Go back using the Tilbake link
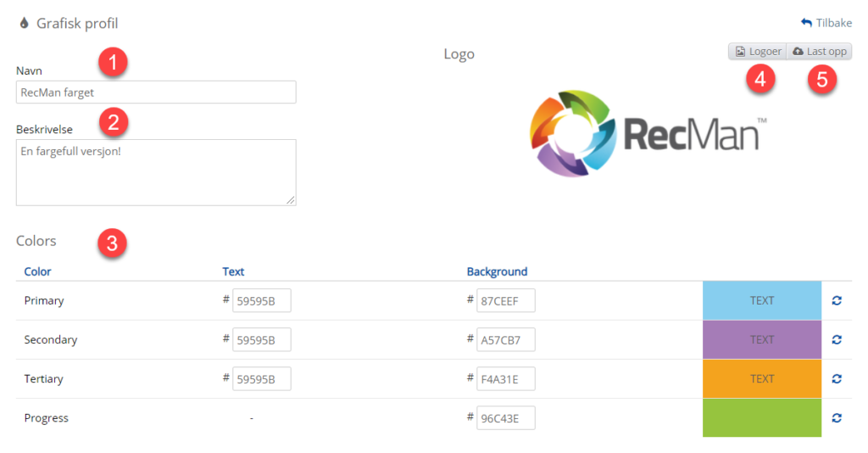The image size is (868, 453). click(826, 23)
